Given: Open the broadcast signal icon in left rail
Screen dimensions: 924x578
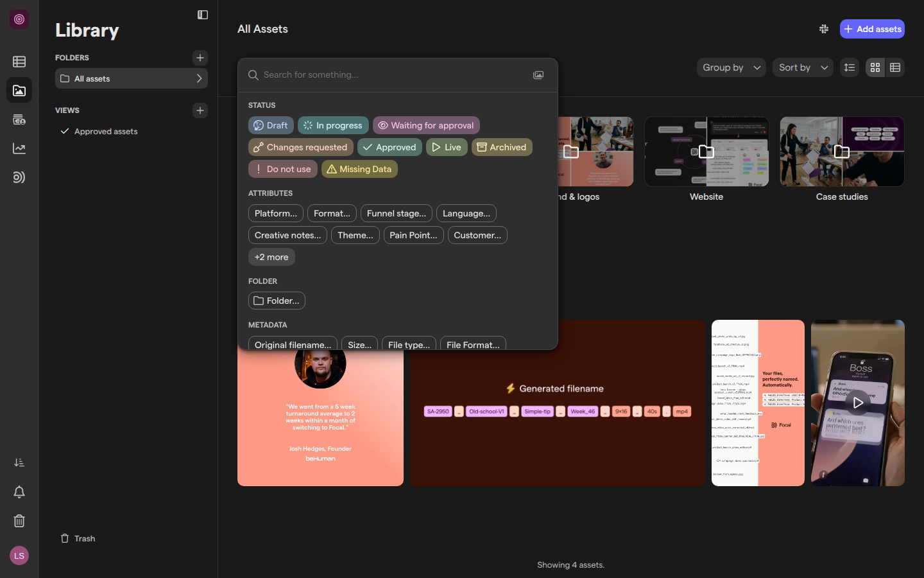Looking at the screenshot, I should coord(19,177).
